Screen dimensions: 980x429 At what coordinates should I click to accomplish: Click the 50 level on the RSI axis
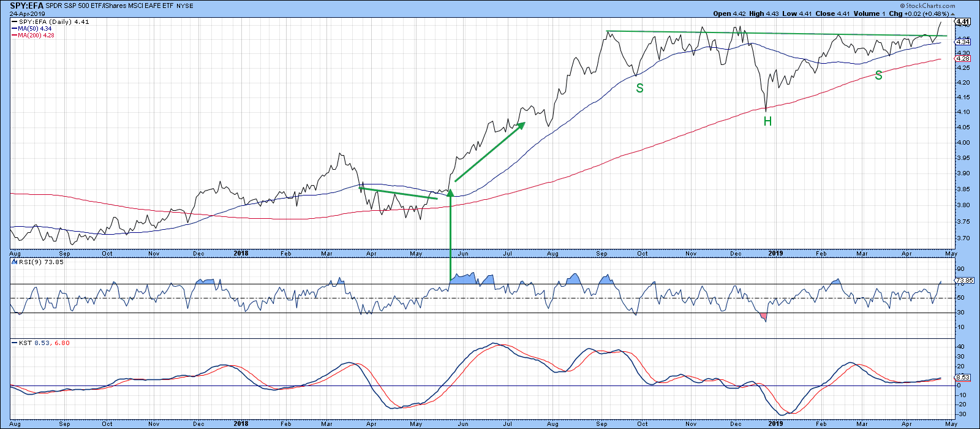pyautogui.click(x=960, y=298)
